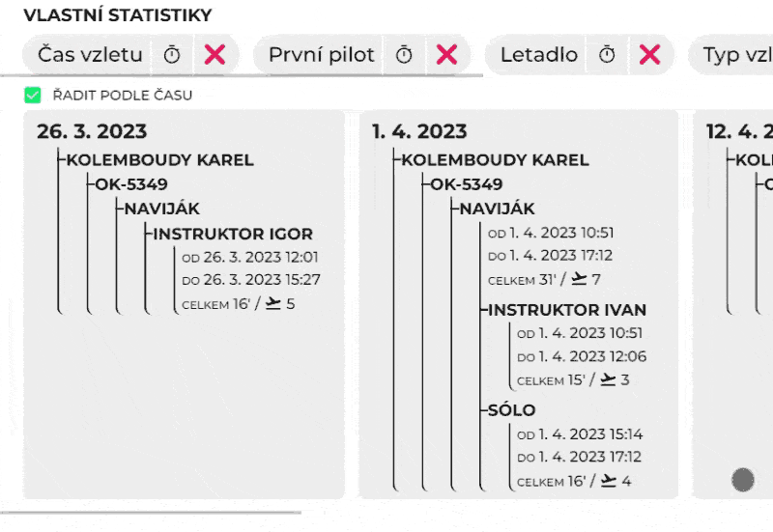Click the takeoff plane icon in Sólo totals

(607, 480)
